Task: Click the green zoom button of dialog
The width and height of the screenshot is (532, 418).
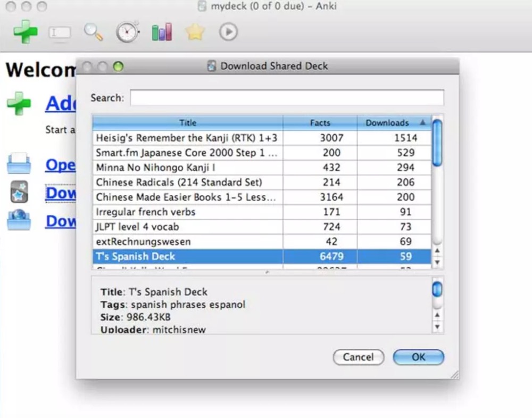Action: tap(118, 66)
